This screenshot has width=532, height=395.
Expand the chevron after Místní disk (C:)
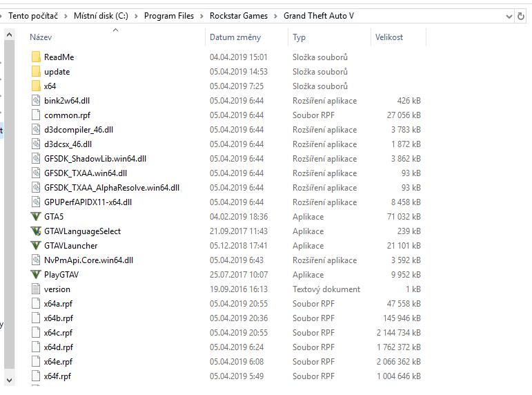(x=136, y=17)
